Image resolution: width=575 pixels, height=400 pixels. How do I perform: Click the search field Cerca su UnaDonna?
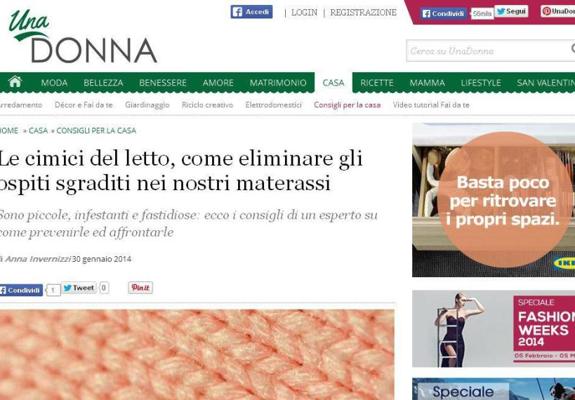point(491,51)
